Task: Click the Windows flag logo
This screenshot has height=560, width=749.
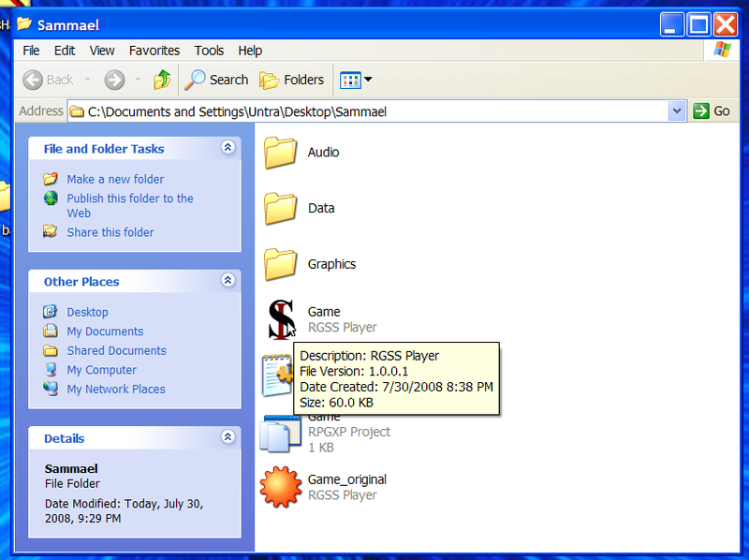Action: 722,50
